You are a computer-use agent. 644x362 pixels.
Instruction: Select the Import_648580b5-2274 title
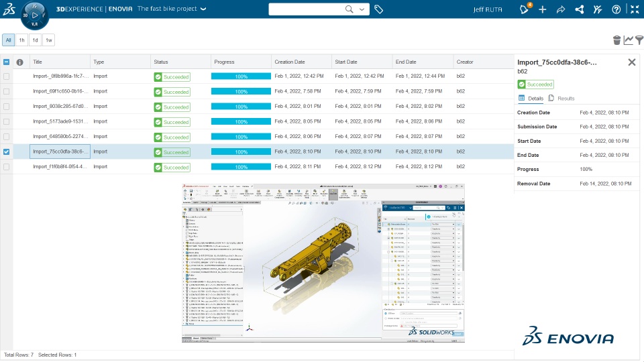pos(60,136)
